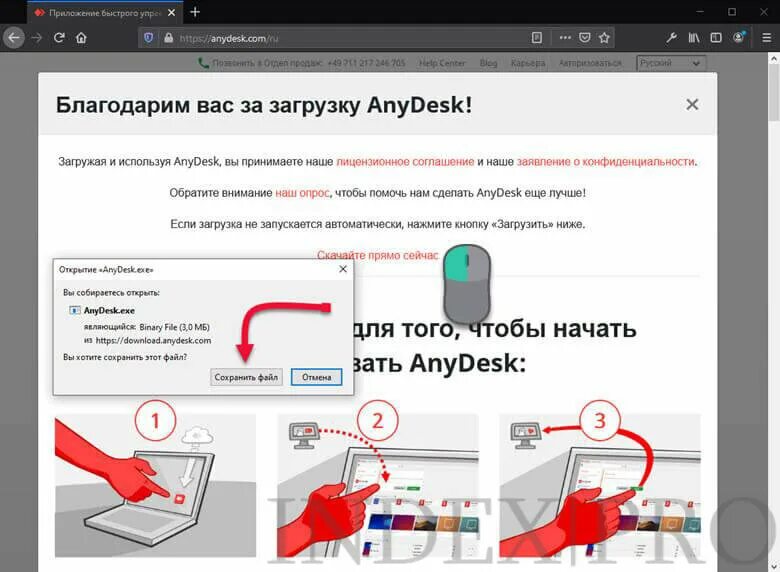This screenshot has width=780, height=572.
Task: Click the forward navigation arrow
Action: (36, 38)
